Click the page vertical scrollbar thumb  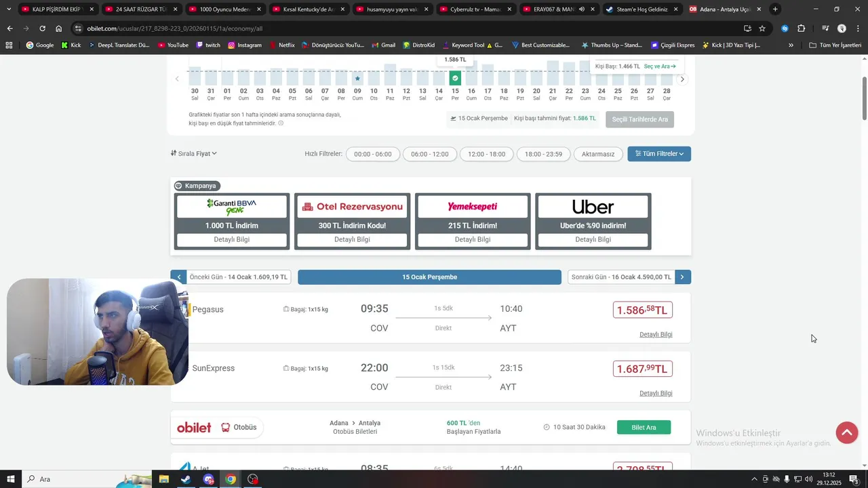click(864, 99)
